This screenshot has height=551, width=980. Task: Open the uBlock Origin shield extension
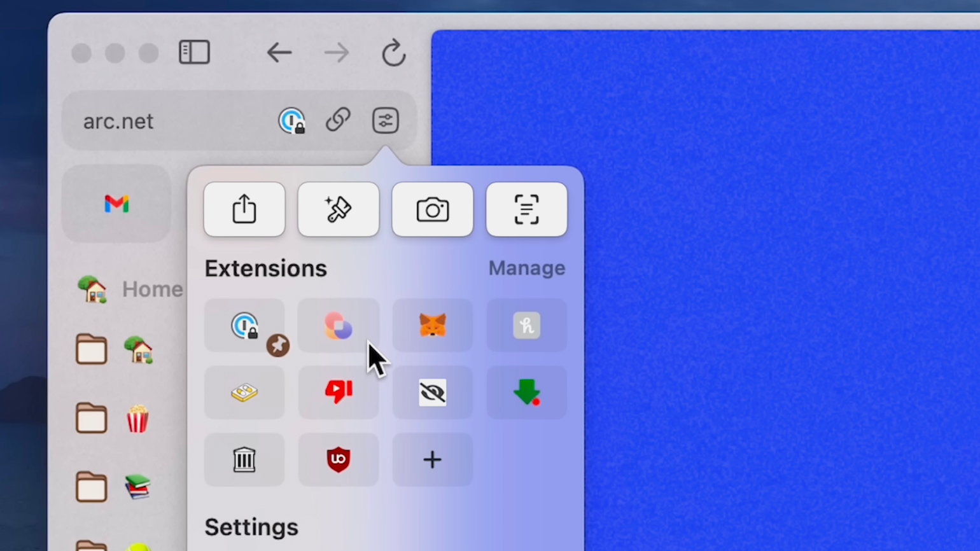click(x=338, y=459)
